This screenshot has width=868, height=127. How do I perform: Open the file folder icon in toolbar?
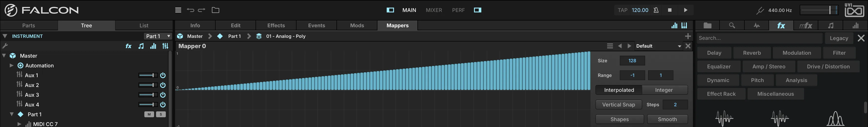[215, 10]
